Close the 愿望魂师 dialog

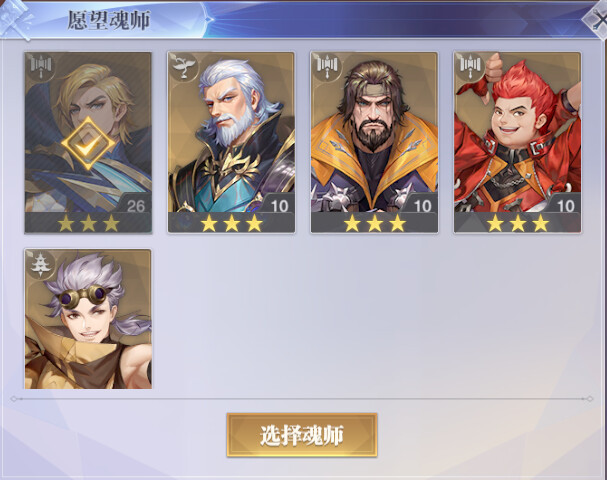(597, 19)
